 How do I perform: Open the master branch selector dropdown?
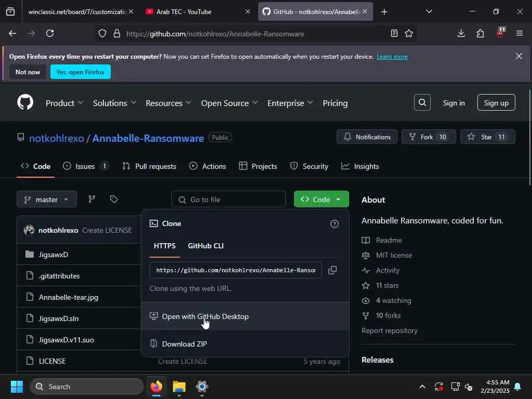[46, 199]
